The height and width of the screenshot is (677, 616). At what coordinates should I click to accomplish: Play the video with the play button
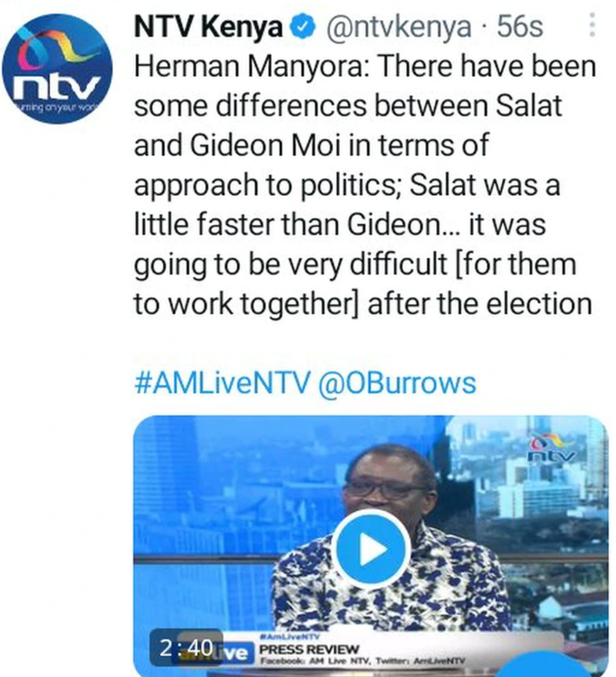point(373,549)
